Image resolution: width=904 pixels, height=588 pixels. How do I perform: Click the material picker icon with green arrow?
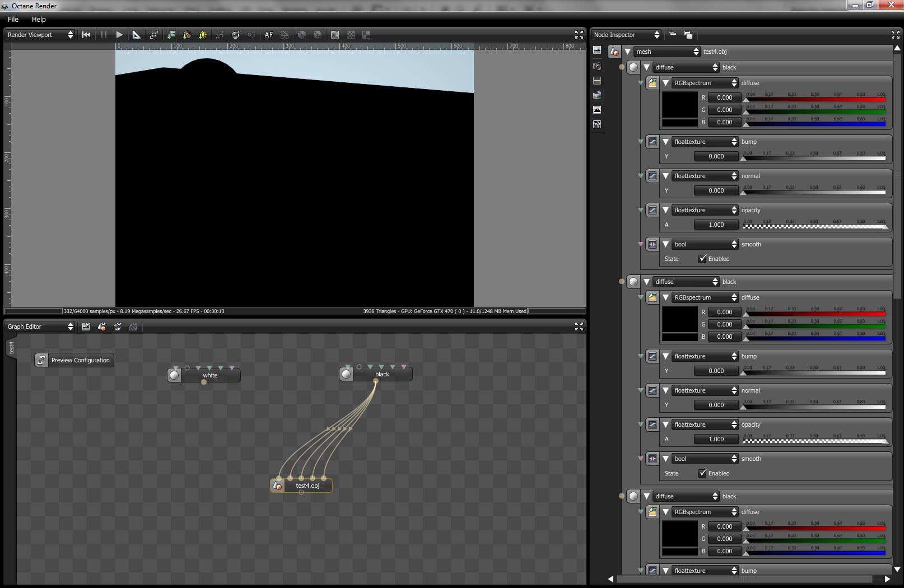187,35
